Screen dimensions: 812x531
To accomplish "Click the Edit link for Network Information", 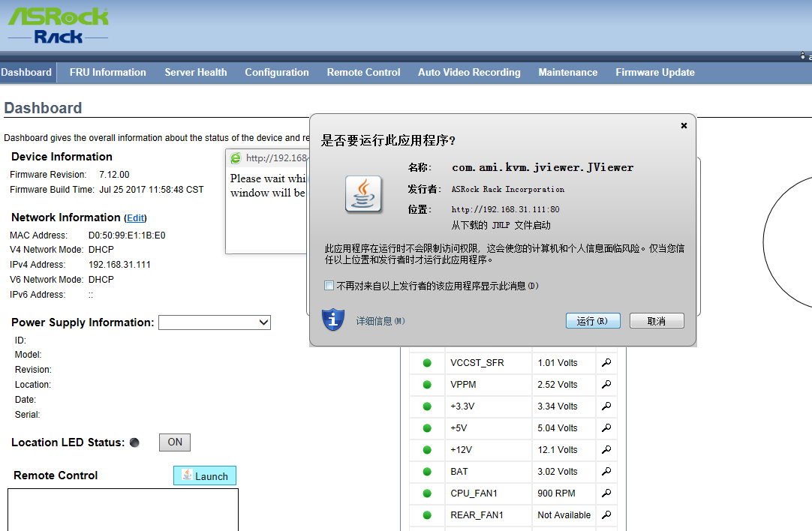I will tap(136, 218).
